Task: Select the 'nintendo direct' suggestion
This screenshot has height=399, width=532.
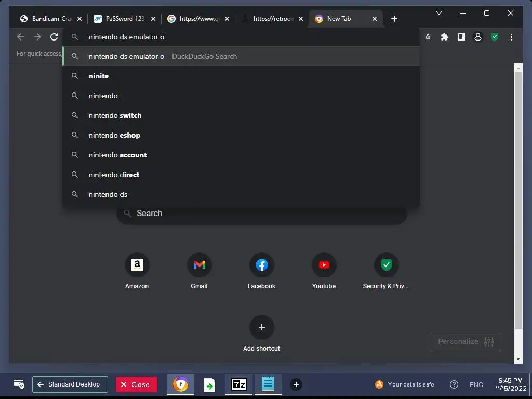Action: pos(241,175)
